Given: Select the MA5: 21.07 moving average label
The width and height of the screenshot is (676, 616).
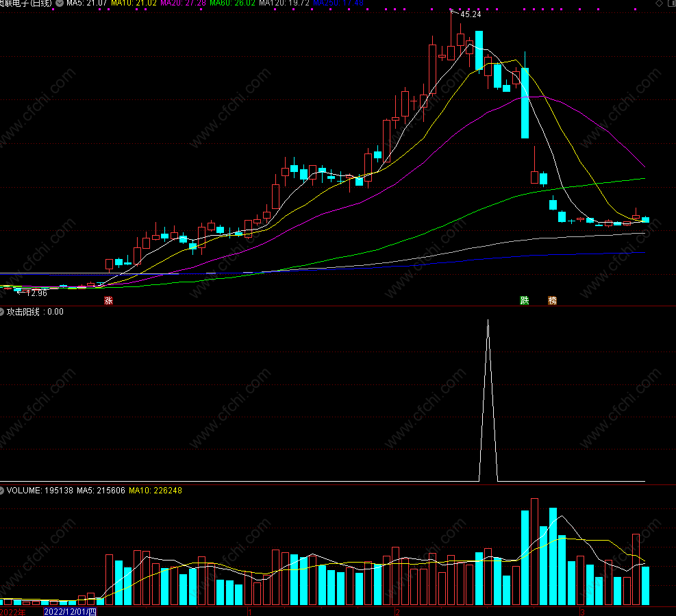Looking at the screenshot, I should [x=87, y=3].
